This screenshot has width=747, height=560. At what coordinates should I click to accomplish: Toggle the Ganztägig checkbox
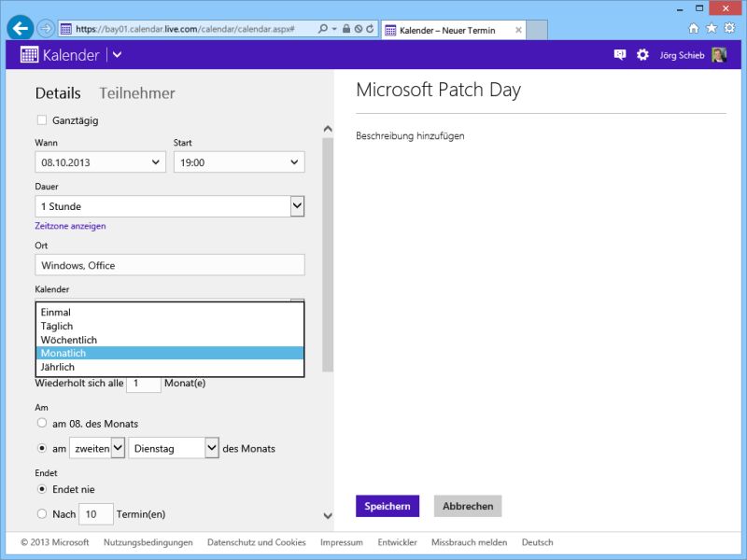42,120
